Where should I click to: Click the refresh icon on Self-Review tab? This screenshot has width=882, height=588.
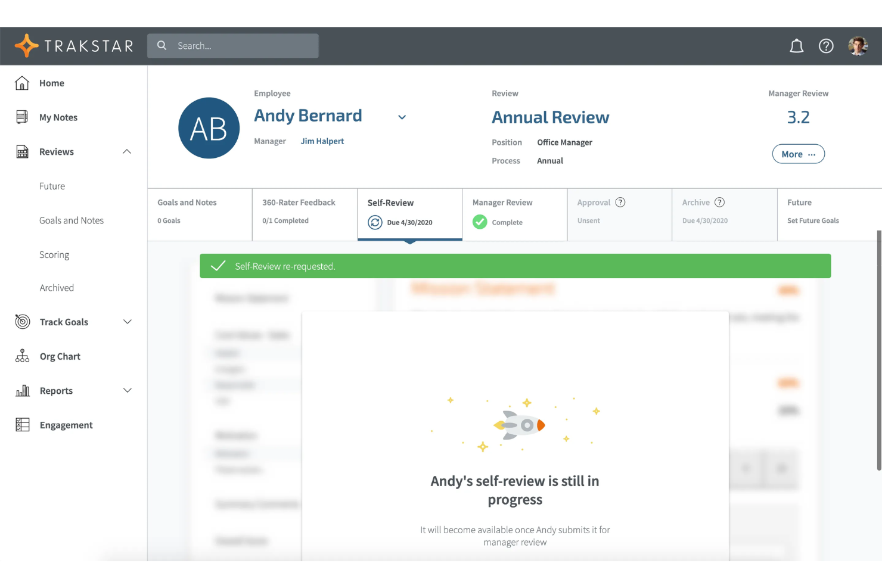pyautogui.click(x=375, y=222)
